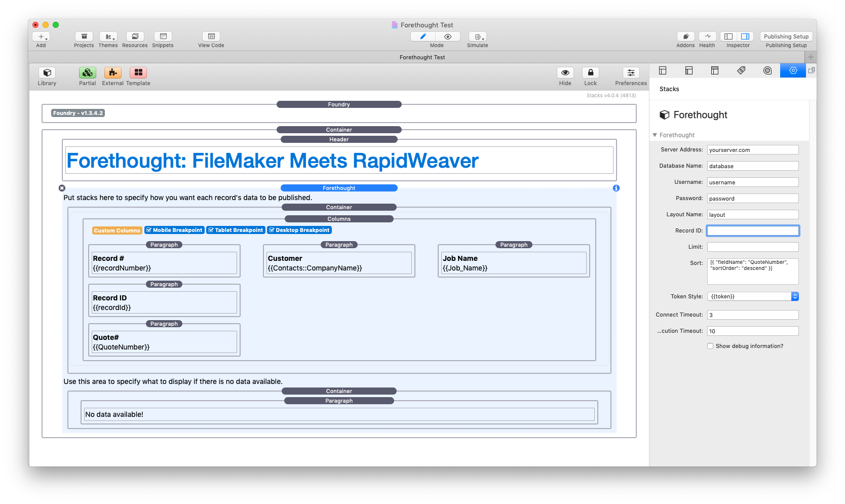Toggle the Mobile Breakpoint badge
Viewport: 845px width, 504px height.
(174, 230)
